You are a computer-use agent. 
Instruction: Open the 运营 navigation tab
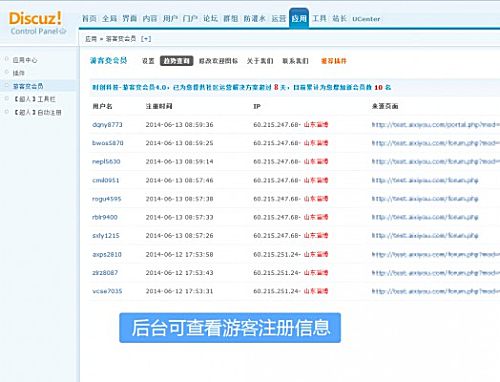tap(279, 19)
